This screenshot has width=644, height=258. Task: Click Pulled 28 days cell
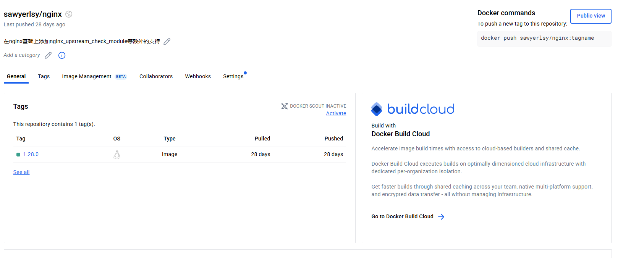[261, 154]
